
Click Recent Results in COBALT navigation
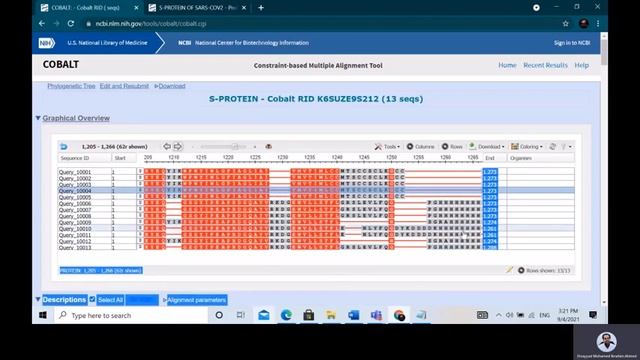[545, 65]
